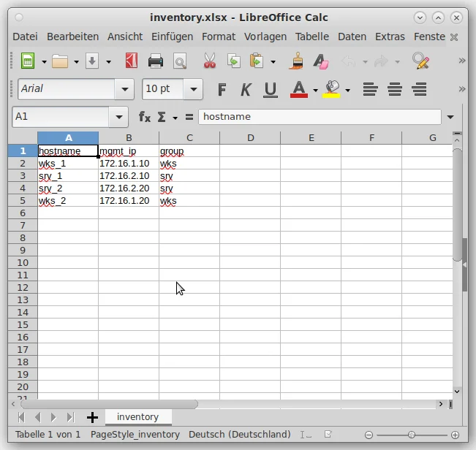Viewport: 476px width, 450px height.
Task: Click the Cut scissors icon
Action: (x=209, y=61)
